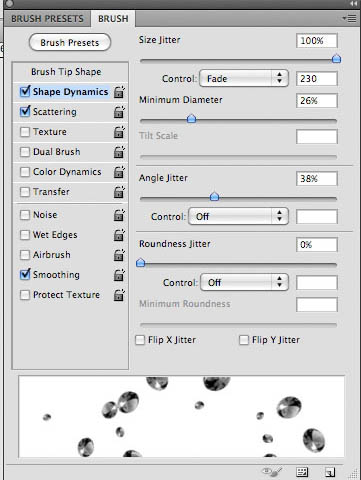The image size is (361, 480).
Task: Click the create new brush icon
Action: point(330,472)
